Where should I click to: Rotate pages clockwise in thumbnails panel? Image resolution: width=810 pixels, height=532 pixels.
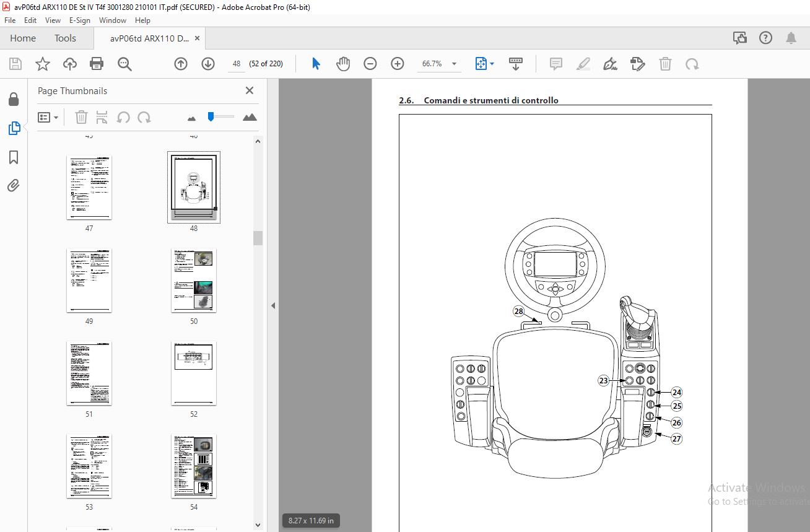pyautogui.click(x=144, y=117)
